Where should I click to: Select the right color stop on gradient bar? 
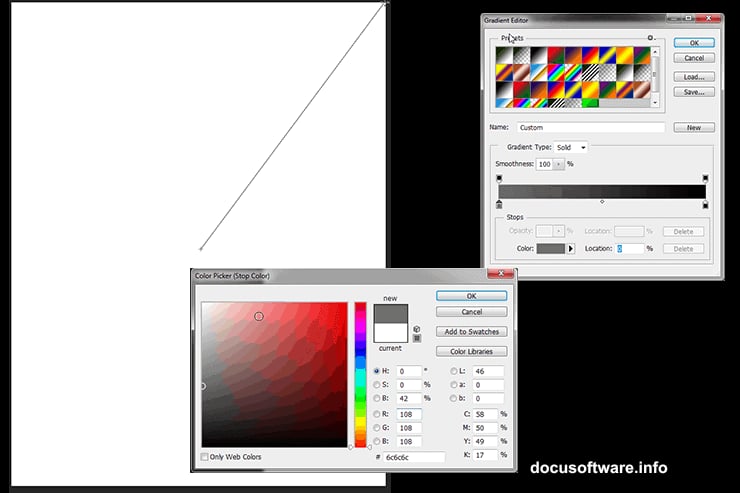705,203
